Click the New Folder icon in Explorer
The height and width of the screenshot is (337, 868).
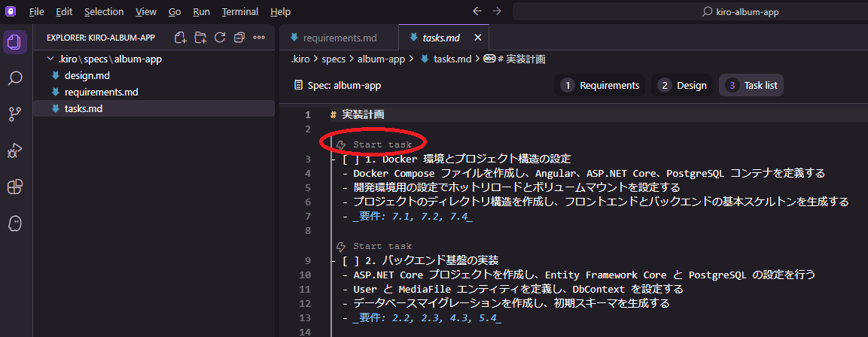click(x=200, y=38)
